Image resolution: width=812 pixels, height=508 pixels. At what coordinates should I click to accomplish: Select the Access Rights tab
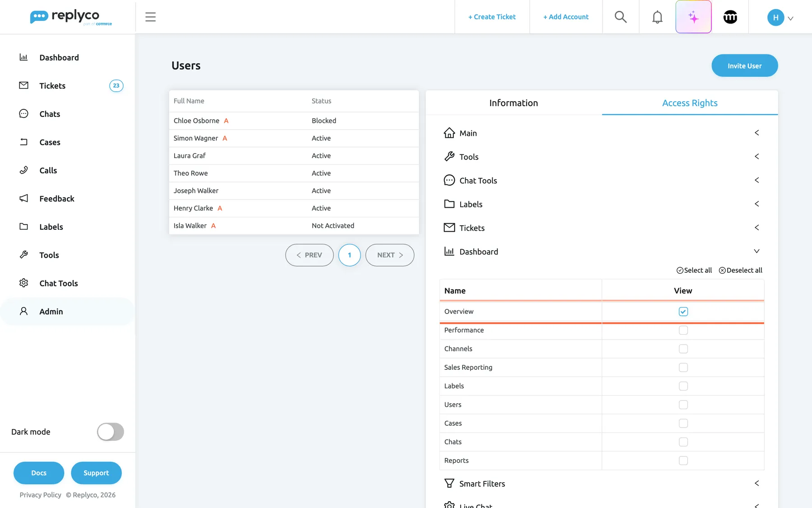pyautogui.click(x=690, y=103)
